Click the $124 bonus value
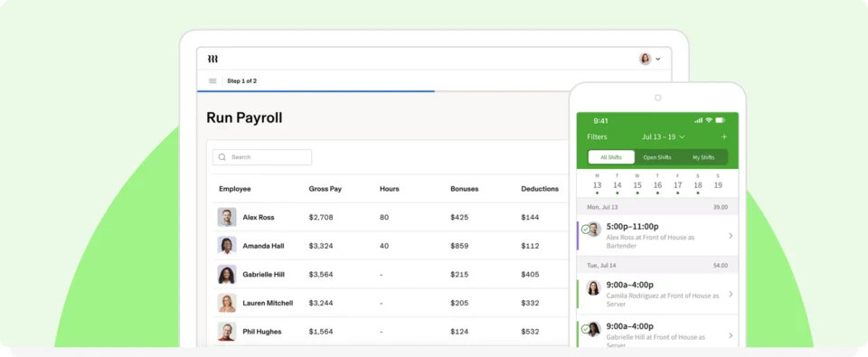Screen dimensions: 868x357 [x=459, y=332]
